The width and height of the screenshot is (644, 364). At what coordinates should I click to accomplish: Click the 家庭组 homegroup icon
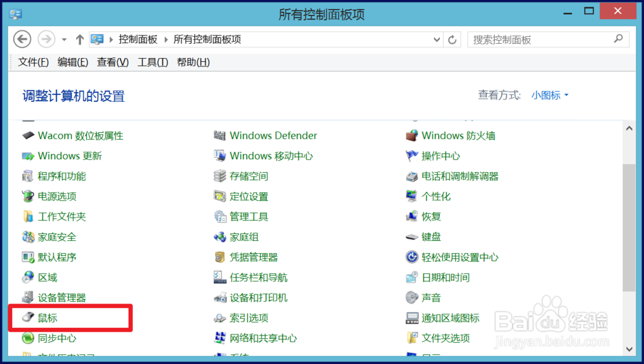pos(220,237)
